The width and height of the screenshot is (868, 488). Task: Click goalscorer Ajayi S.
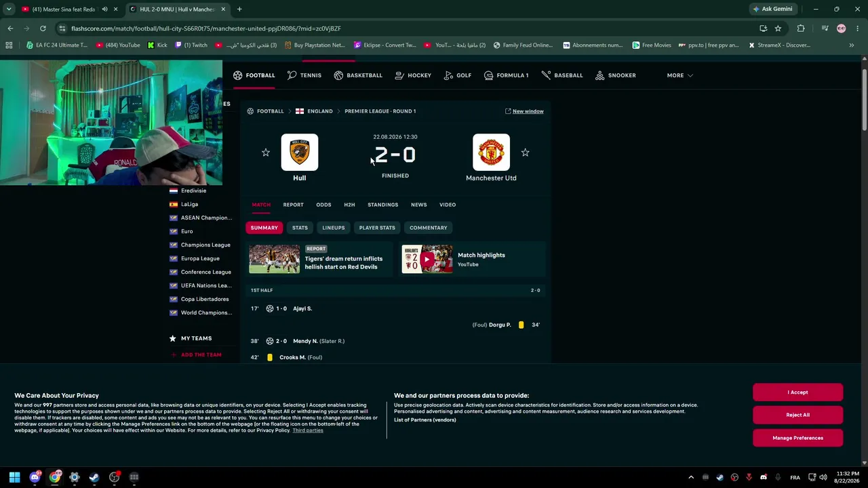(302, 308)
